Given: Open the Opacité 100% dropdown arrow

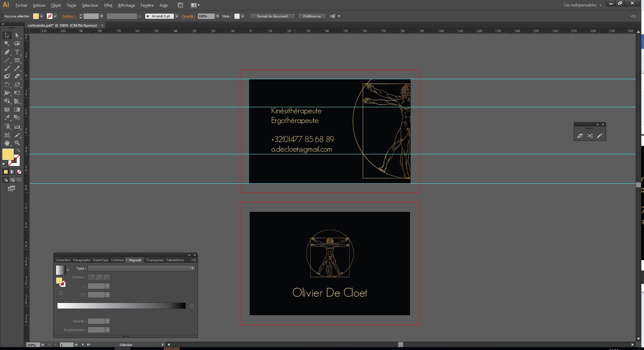Looking at the screenshot, I should tap(217, 16).
